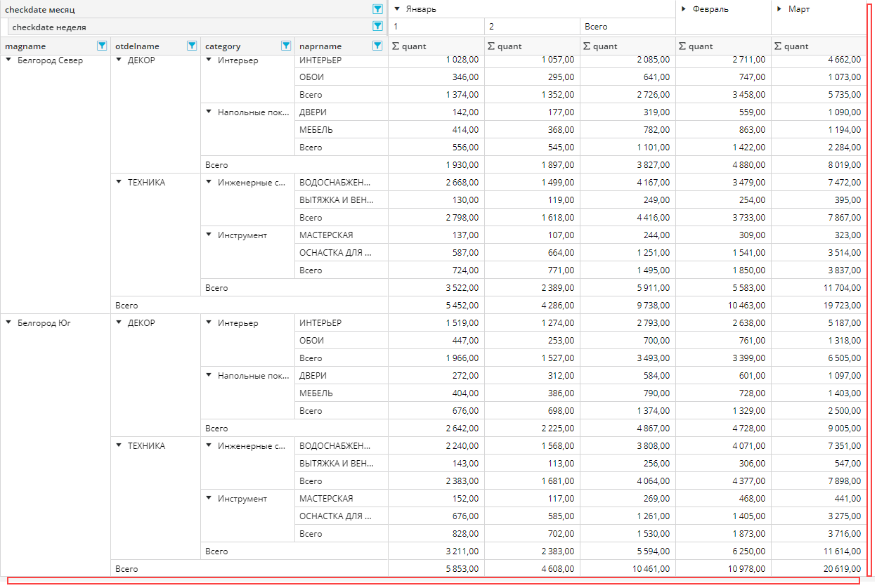The image size is (877, 588).
Task: Open the category column filter
Action: pos(286,46)
